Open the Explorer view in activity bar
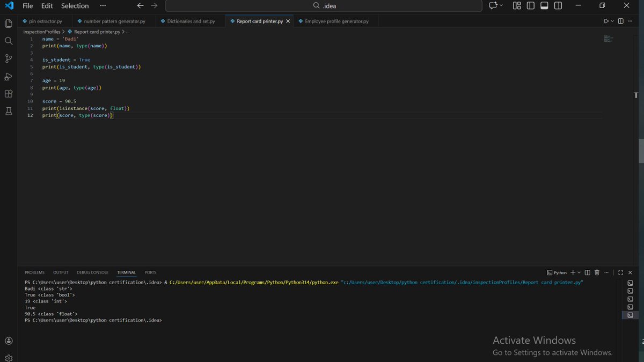 pos(9,24)
